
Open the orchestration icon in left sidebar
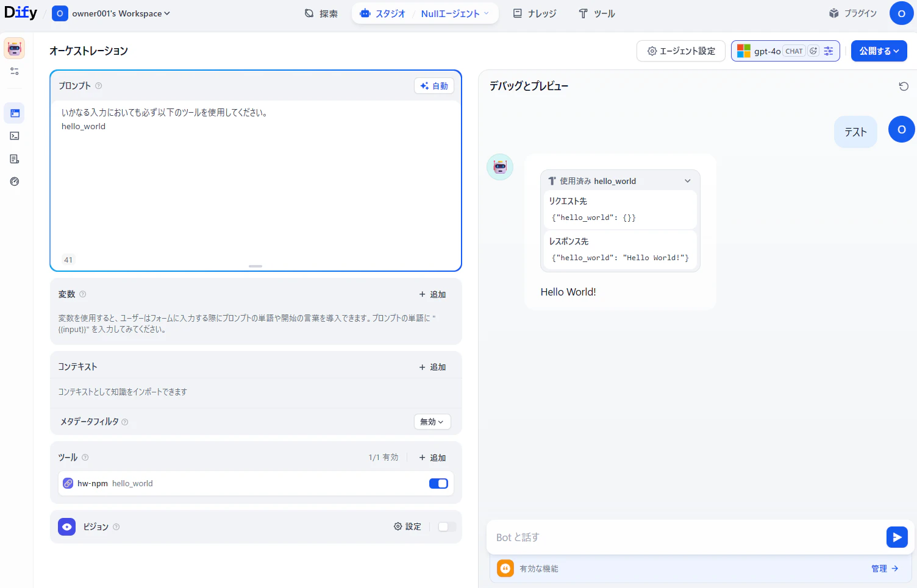pyautogui.click(x=15, y=113)
